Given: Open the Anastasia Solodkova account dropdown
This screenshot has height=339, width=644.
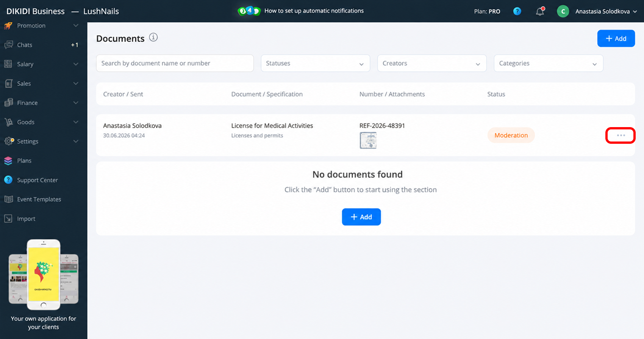Looking at the screenshot, I should [606, 11].
